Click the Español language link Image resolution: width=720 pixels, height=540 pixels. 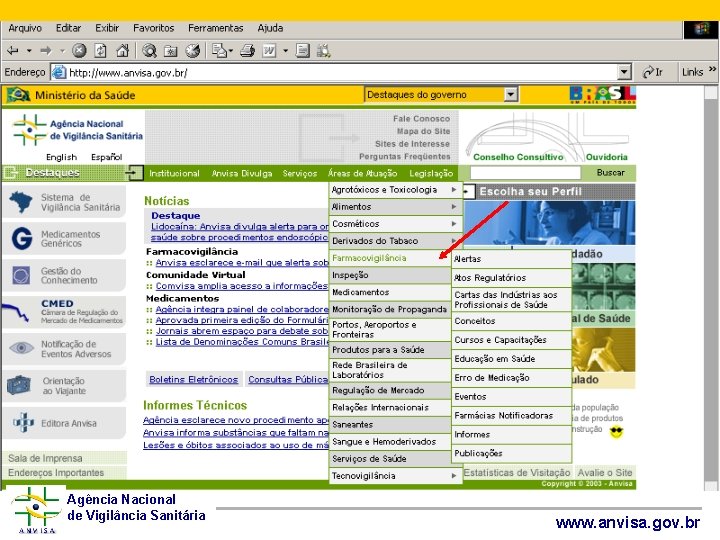pos(107,157)
